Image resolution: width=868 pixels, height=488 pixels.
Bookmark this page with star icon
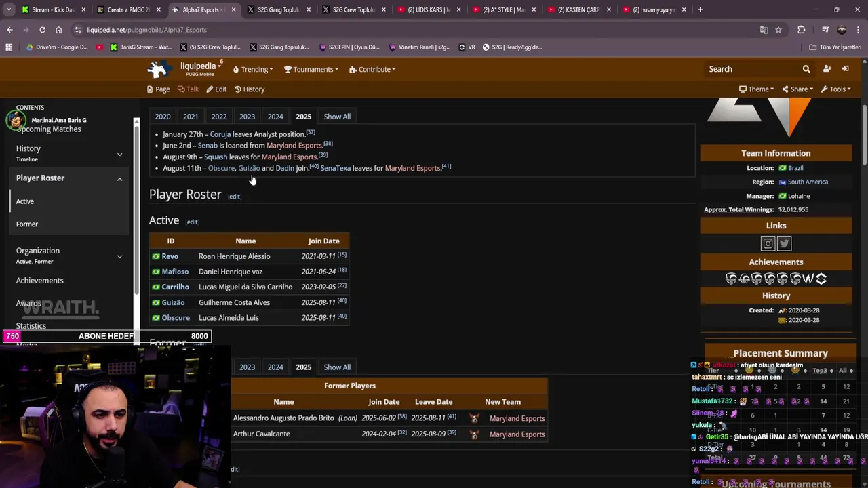[778, 30]
